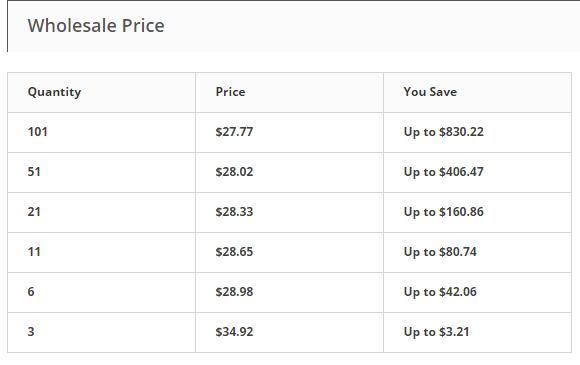Click Up to $830.22 savings cell

tap(477, 132)
